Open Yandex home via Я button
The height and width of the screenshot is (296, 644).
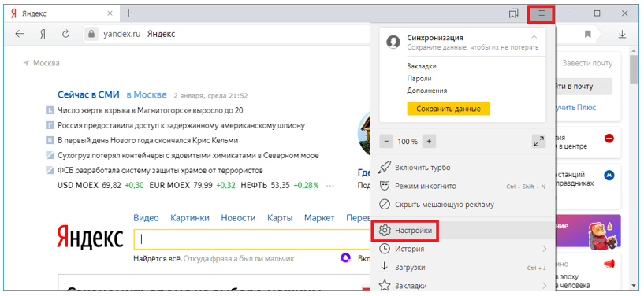43,34
